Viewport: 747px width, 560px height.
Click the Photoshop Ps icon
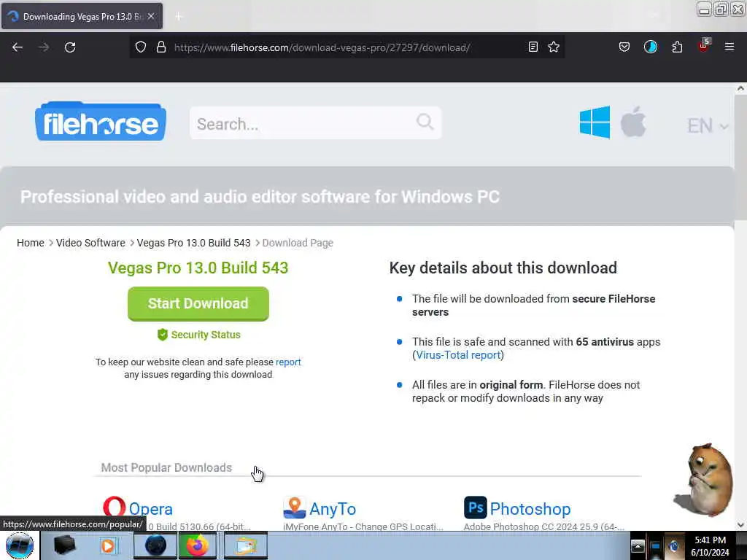point(476,507)
